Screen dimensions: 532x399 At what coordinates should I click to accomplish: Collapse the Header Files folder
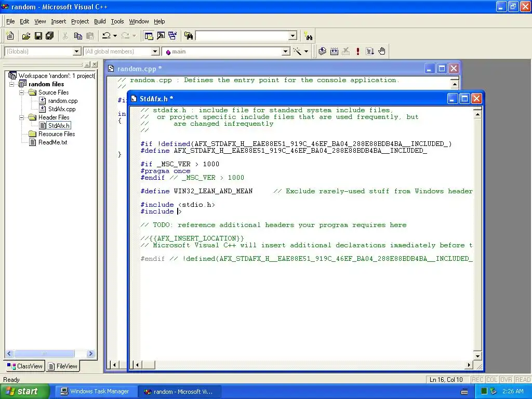tap(22, 117)
